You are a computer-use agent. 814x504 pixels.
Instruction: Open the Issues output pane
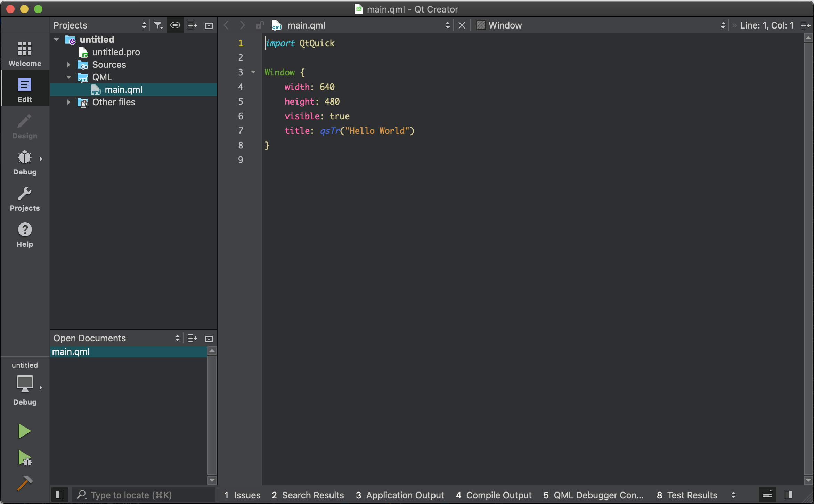[242, 495]
